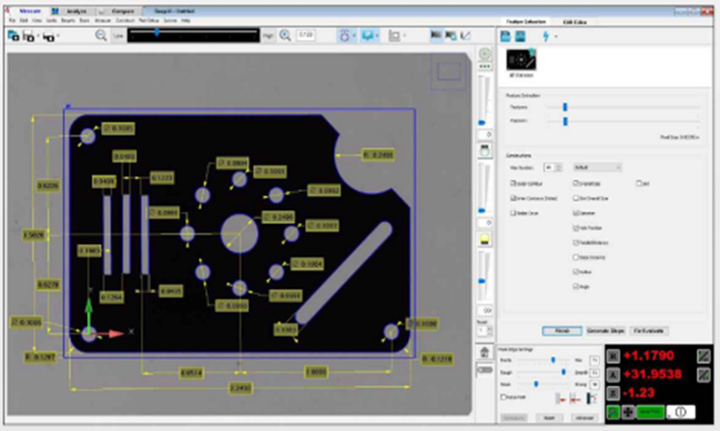Screen dimensions: 720x431
Task: Click the Low-High magnification slider handle
Action: click(x=157, y=32)
